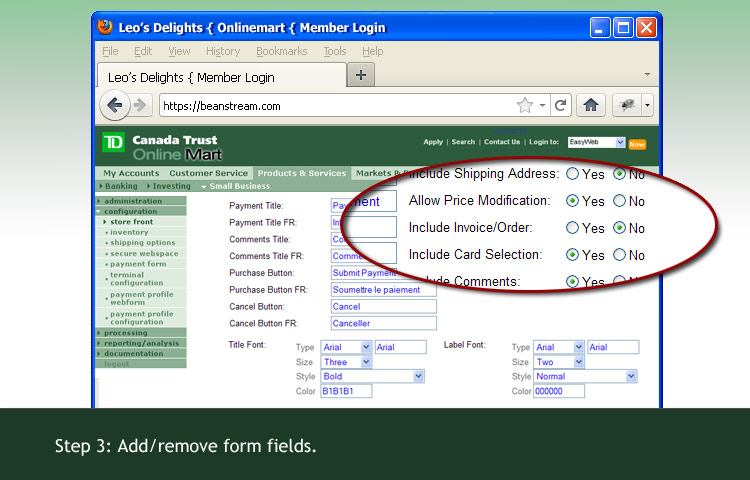
Task: Open Label Font Size dropdown
Action: pos(559,362)
